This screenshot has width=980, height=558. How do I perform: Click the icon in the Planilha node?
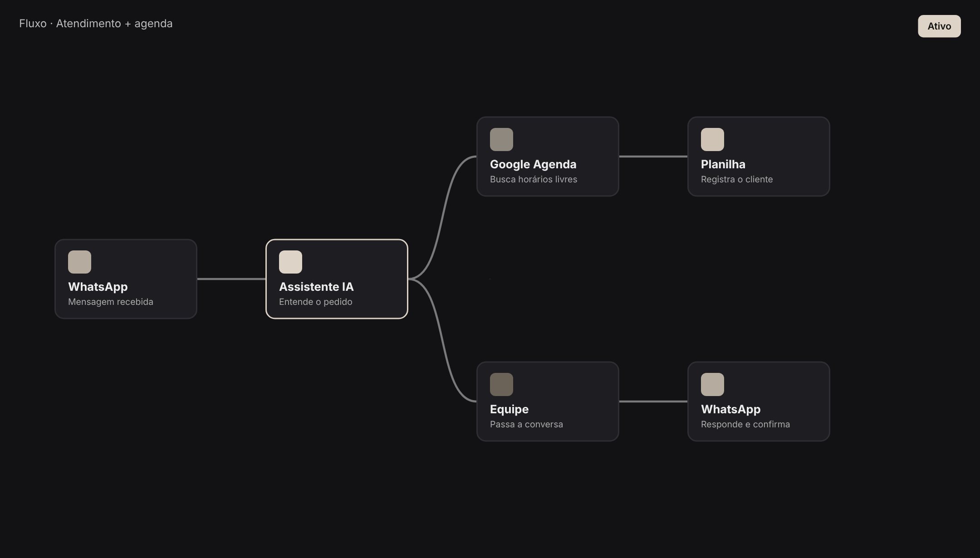712,139
